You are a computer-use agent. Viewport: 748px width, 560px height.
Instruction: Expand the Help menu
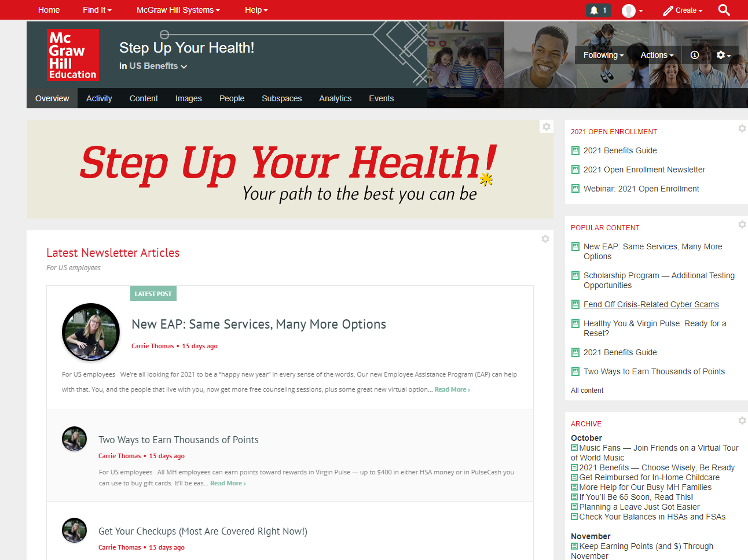256,10
